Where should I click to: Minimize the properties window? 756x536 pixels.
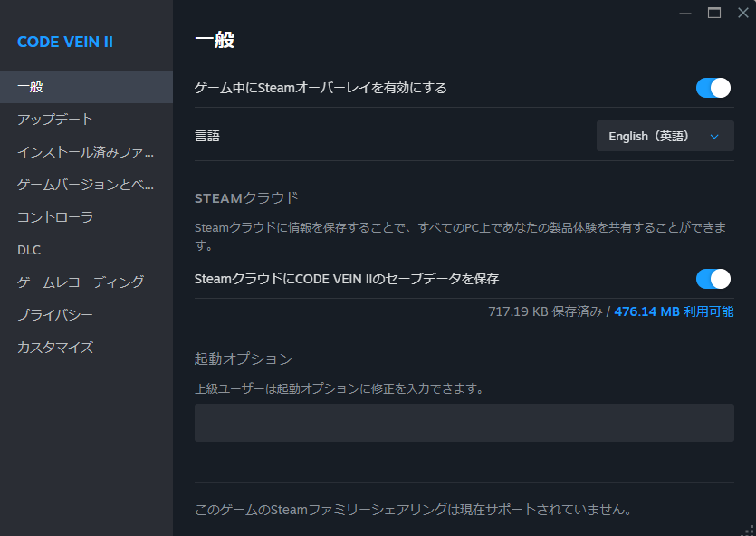tap(686, 13)
